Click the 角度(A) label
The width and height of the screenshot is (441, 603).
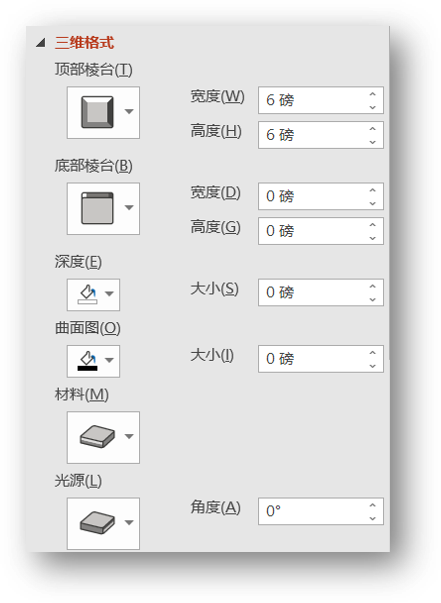(x=216, y=508)
